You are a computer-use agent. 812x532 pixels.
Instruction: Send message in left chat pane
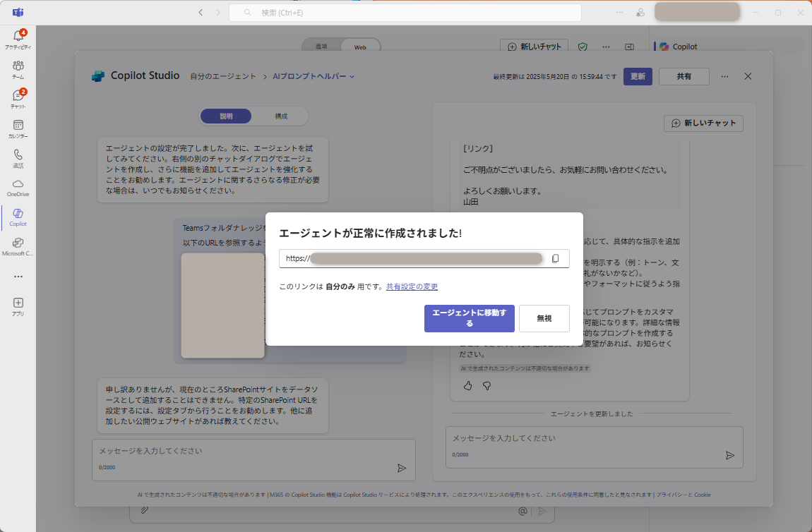pyautogui.click(x=401, y=468)
